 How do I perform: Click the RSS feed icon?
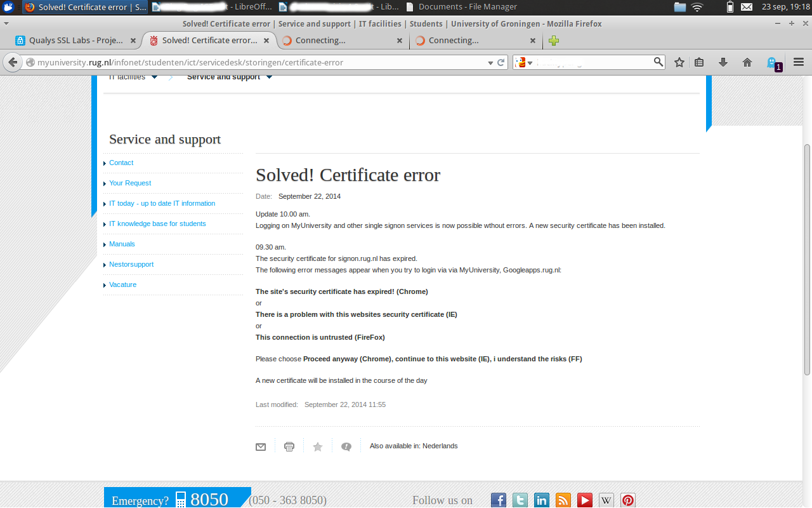click(563, 500)
